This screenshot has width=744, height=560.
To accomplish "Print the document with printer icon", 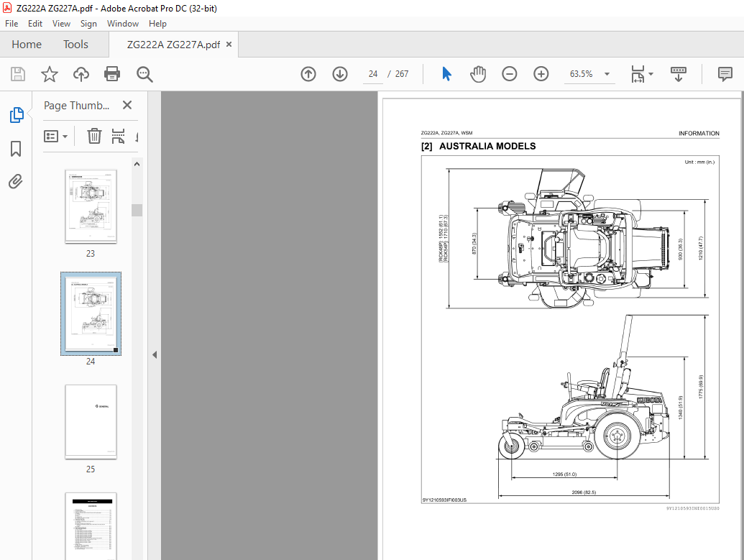I will [x=112, y=74].
